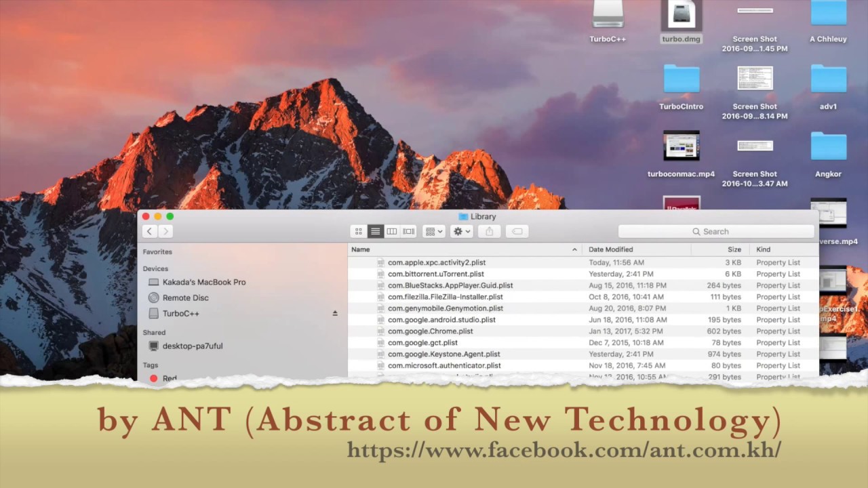Toggle the Name column sort arrow
Viewport: 868px width, 488px height.
[x=574, y=249]
